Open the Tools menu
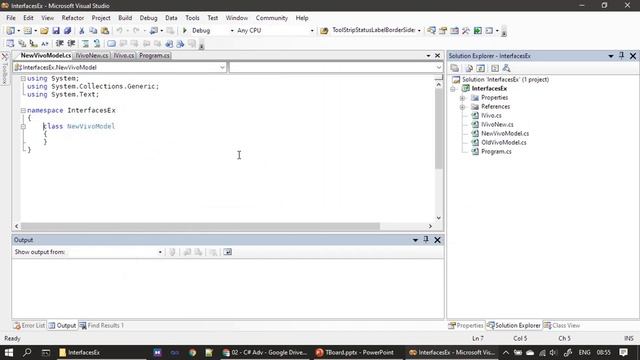 (x=192, y=18)
